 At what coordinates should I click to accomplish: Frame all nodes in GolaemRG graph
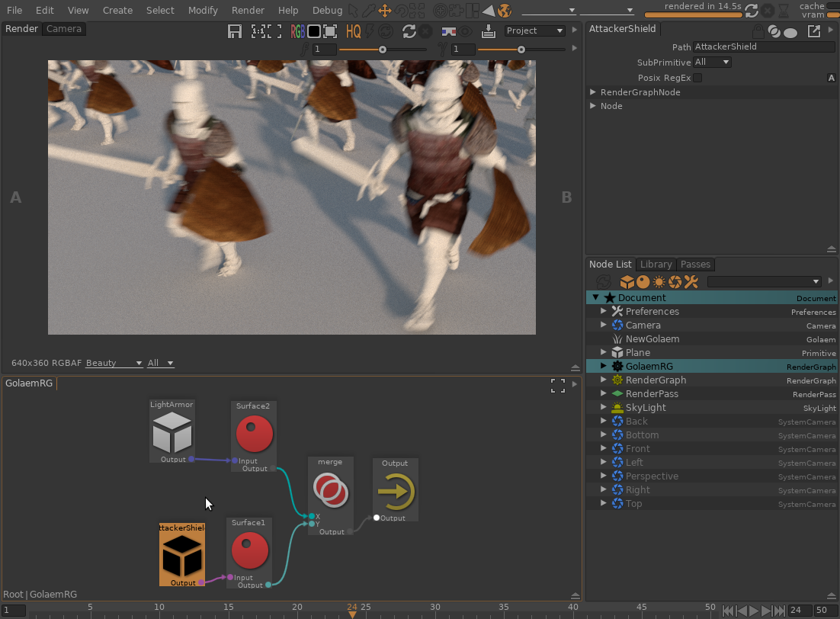point(558,386)
